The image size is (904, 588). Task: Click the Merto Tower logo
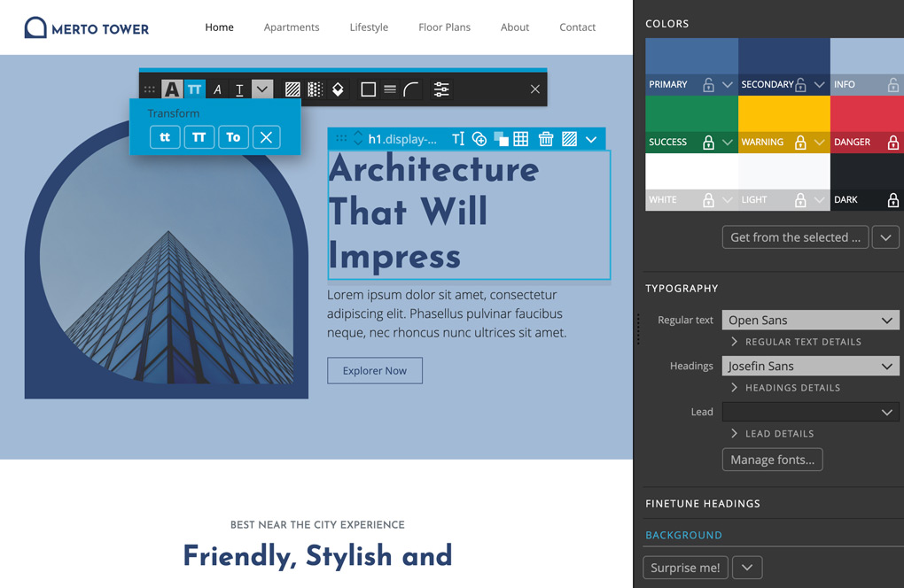point(87,27)
